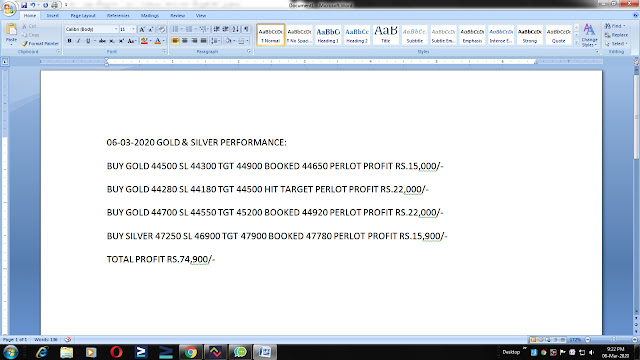Open the font size dropdown

133,29
